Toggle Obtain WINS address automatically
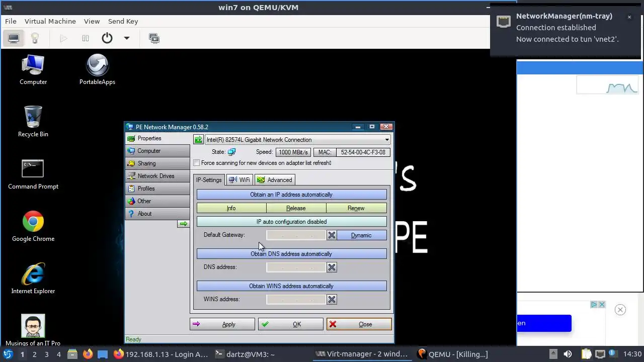This screenshot has height=362, width=644. pos(291,286)
